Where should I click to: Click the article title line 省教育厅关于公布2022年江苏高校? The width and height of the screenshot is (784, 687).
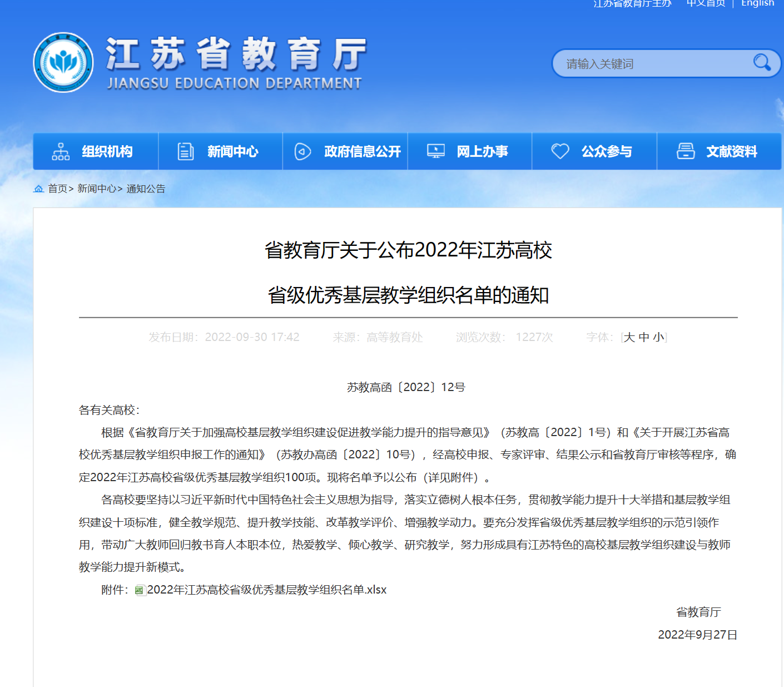[408, 250]
